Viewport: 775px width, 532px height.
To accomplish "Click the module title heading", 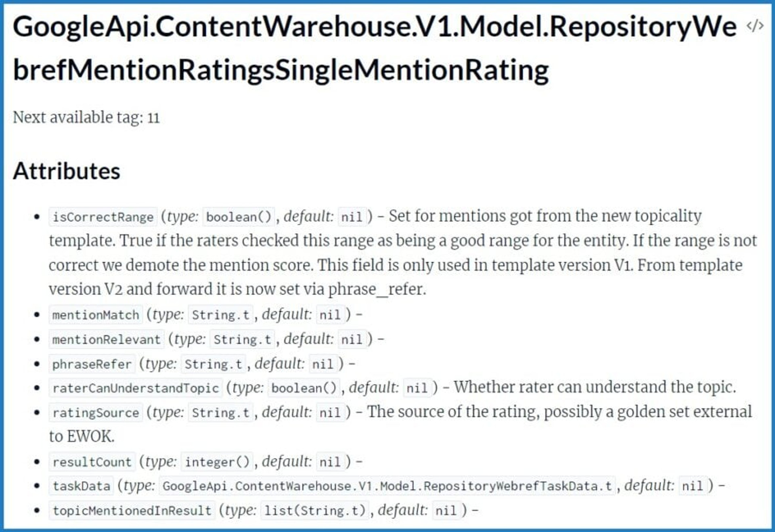I will click(375, 48).
